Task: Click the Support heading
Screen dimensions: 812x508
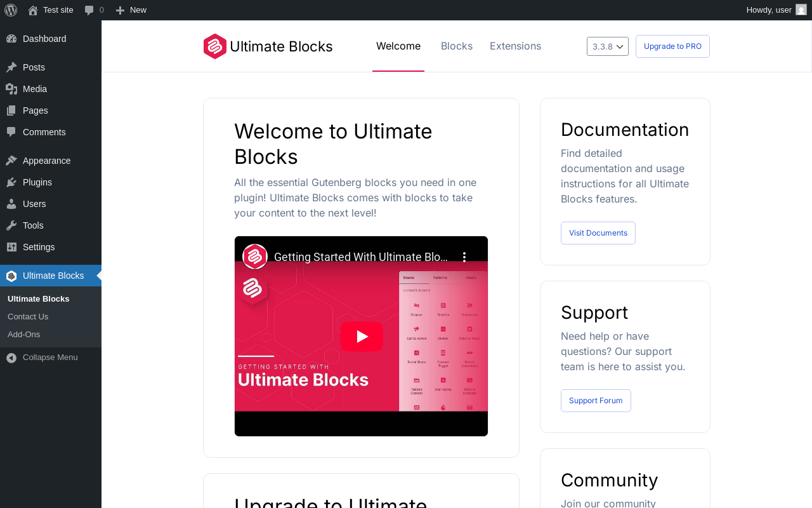Action: click(594, 312)
